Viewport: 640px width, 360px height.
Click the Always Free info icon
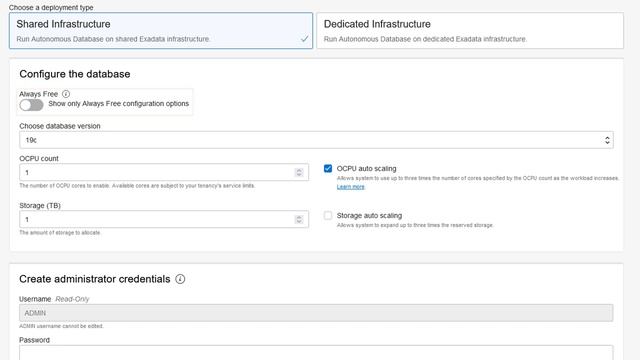pos(66,94)
